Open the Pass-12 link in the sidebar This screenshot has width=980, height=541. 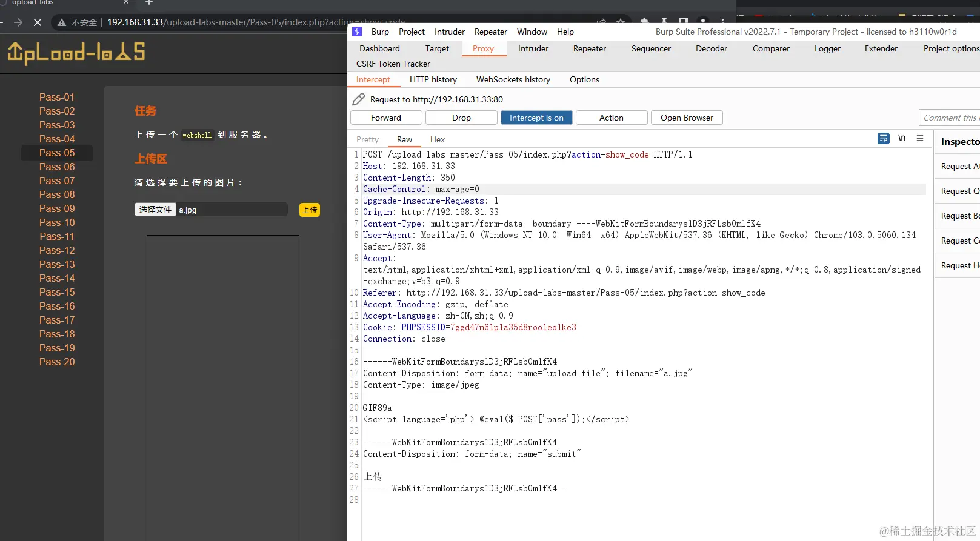(x=57, y=250)
